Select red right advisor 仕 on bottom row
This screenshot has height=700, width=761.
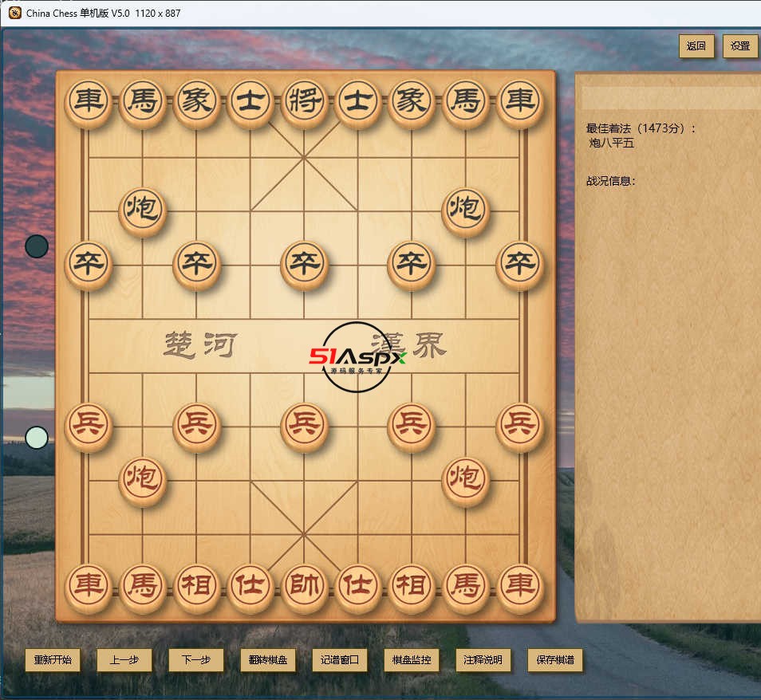click(357, 587)
